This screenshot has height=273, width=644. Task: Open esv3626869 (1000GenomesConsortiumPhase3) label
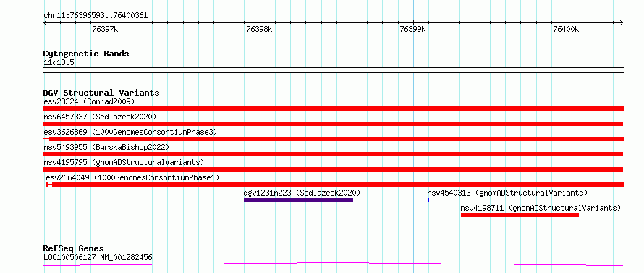point(130,132)
